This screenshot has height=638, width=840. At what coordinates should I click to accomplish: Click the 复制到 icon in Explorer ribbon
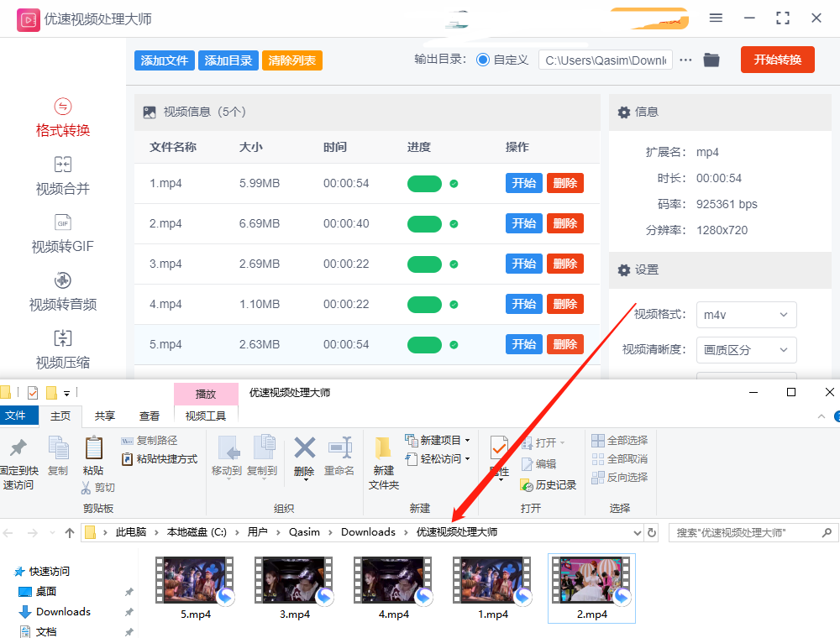pyautogui.click(x=264, y=447)
